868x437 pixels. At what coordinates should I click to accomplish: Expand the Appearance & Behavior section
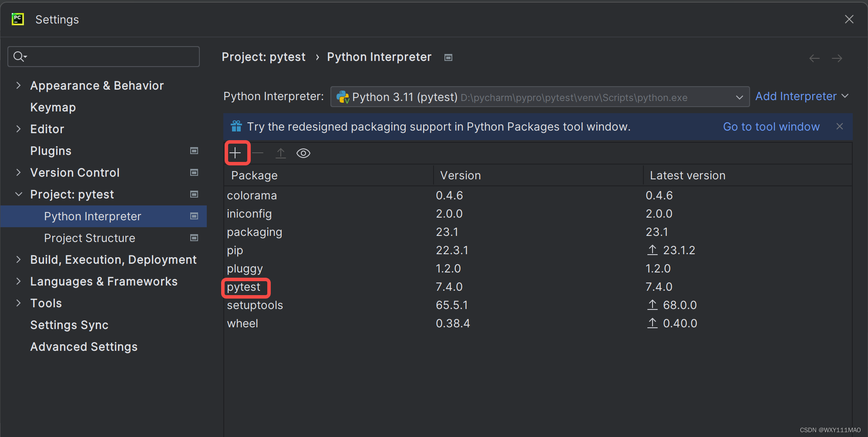click(x=18, y=85)
